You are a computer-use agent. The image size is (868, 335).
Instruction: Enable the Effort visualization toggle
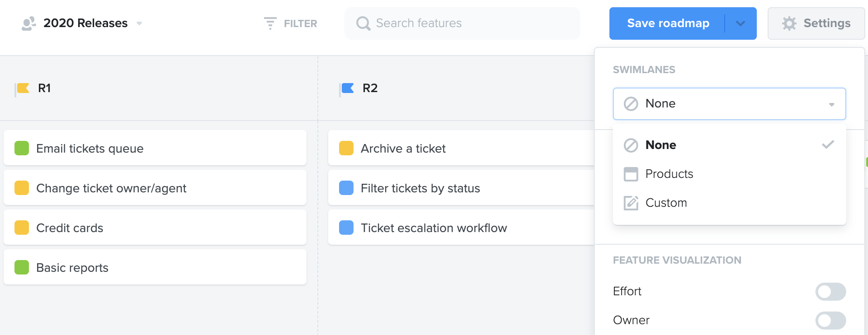830,292
